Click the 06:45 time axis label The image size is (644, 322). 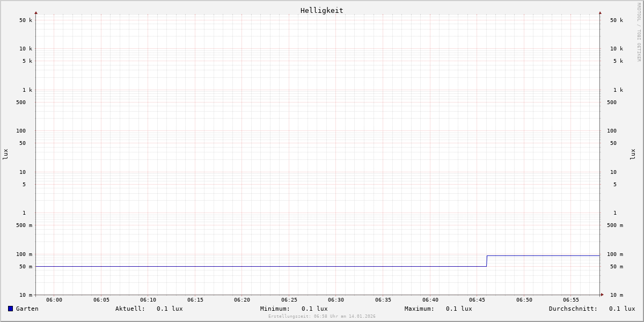coord(477,300)
